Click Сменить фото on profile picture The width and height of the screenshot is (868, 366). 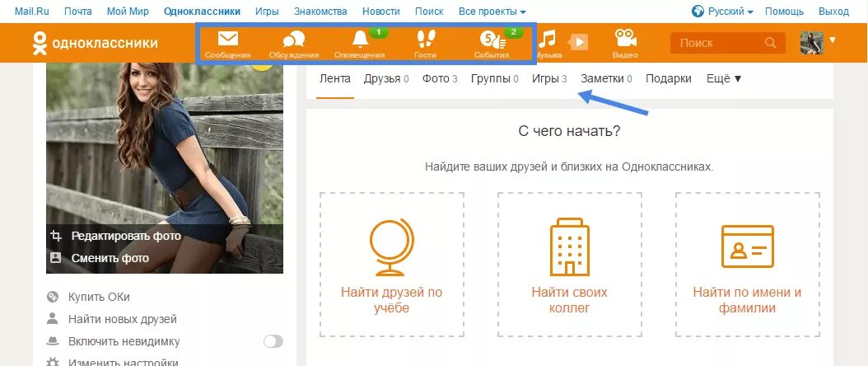pos(110,257)
